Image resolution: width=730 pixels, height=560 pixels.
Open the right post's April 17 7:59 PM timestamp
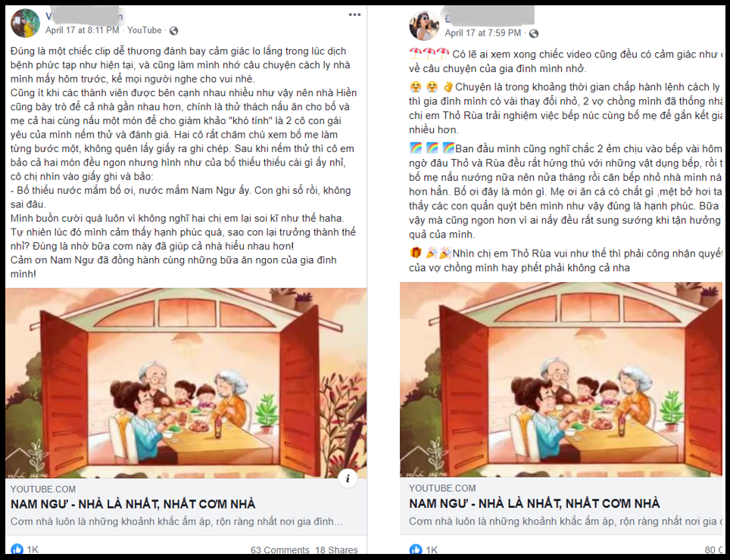click(x=483, y=33)
